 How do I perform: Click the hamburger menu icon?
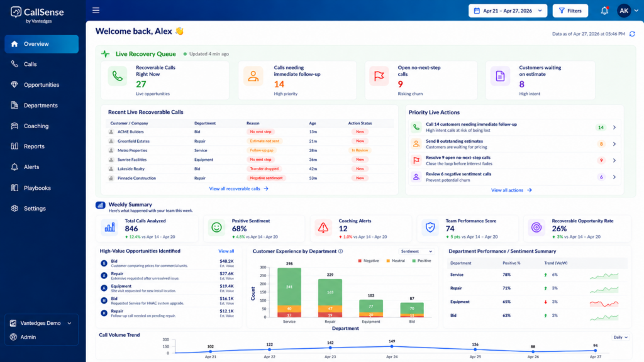coord(96,10)
